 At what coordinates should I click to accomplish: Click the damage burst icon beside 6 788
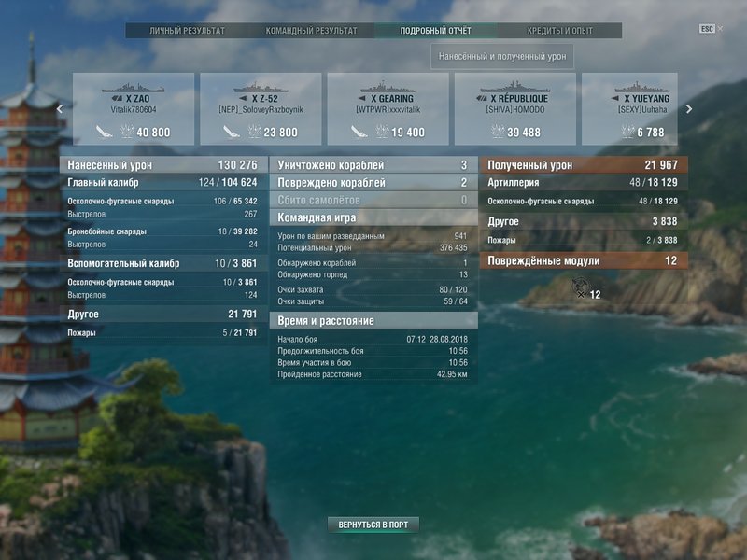tap(627, 132)
